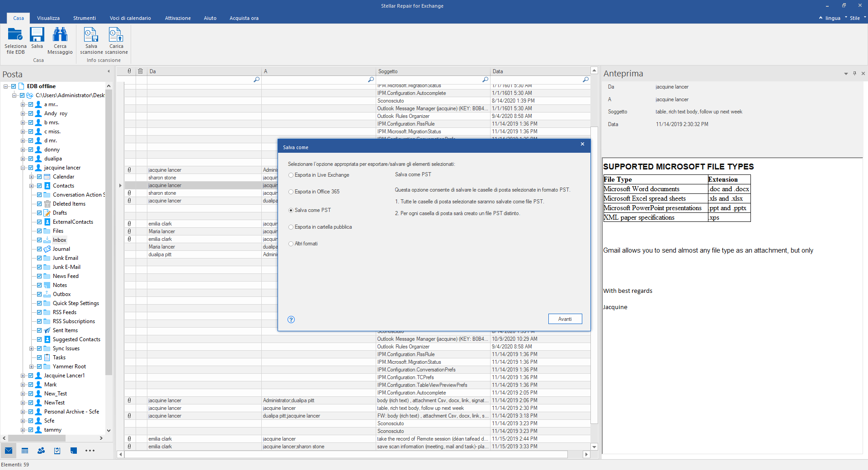Switch to tasks view icon in bottom bar

coord(57,451)
